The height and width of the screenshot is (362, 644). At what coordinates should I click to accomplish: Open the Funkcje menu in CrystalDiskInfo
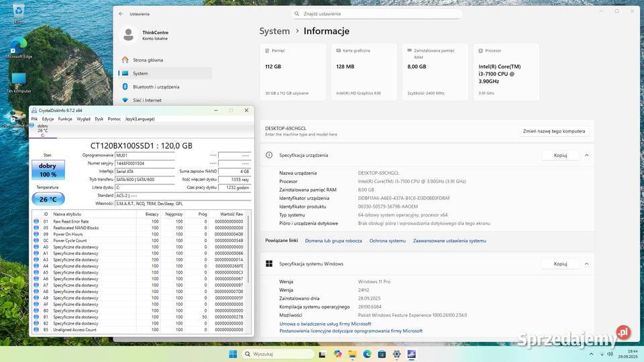pyautogui.click(x=65, y=119)
